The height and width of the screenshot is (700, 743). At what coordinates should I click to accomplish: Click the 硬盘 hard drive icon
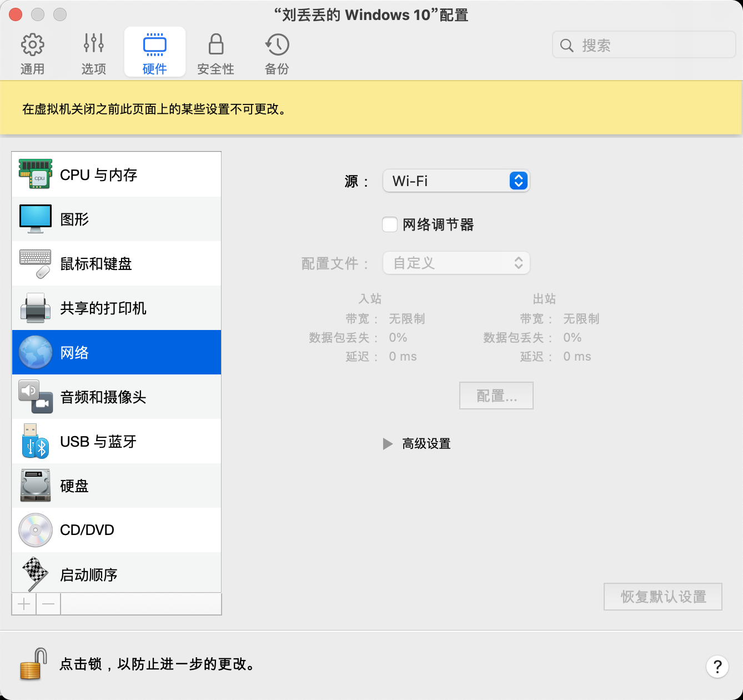tap(36, 486)
